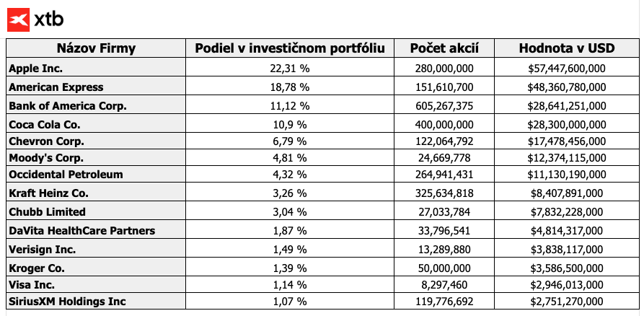This screenshot has width=644, height=316.
Task: Select the SiriusXM Holdings Inc cell
Action: pos(68,302)
